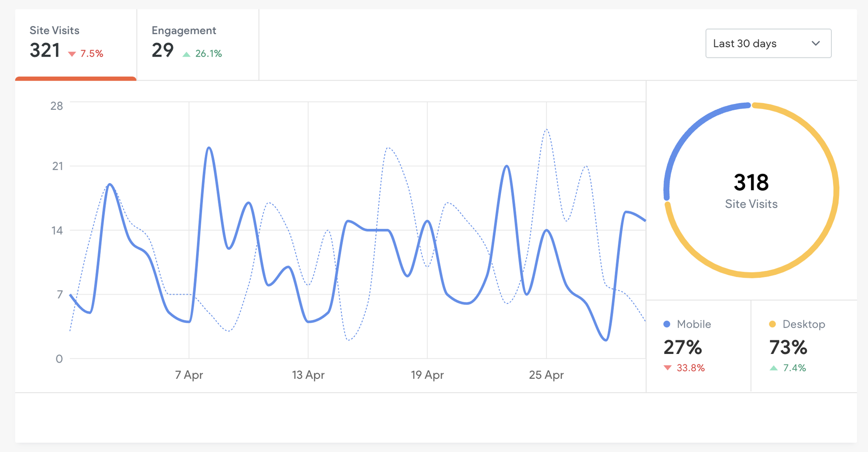Viewport: 868px width, 452px height.
Task: Open the Last 30 days dropdown
Action: [768, 43]
